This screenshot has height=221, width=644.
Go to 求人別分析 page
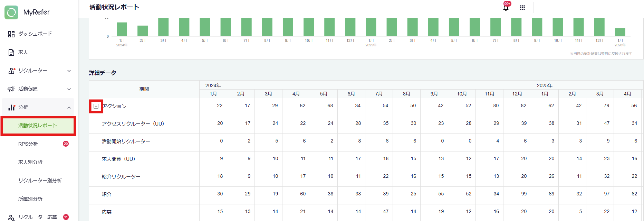pos(30,162)
